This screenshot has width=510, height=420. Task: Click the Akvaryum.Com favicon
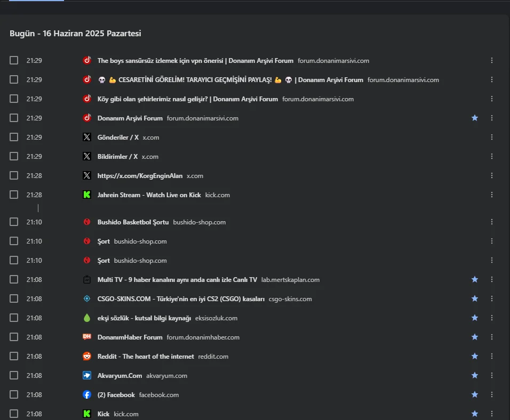(x=87, y=376)
